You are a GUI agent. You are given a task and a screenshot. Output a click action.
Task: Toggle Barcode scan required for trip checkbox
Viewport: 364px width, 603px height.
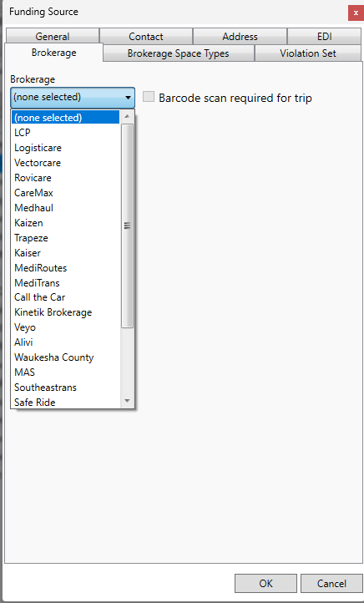(x=149, y=97)
